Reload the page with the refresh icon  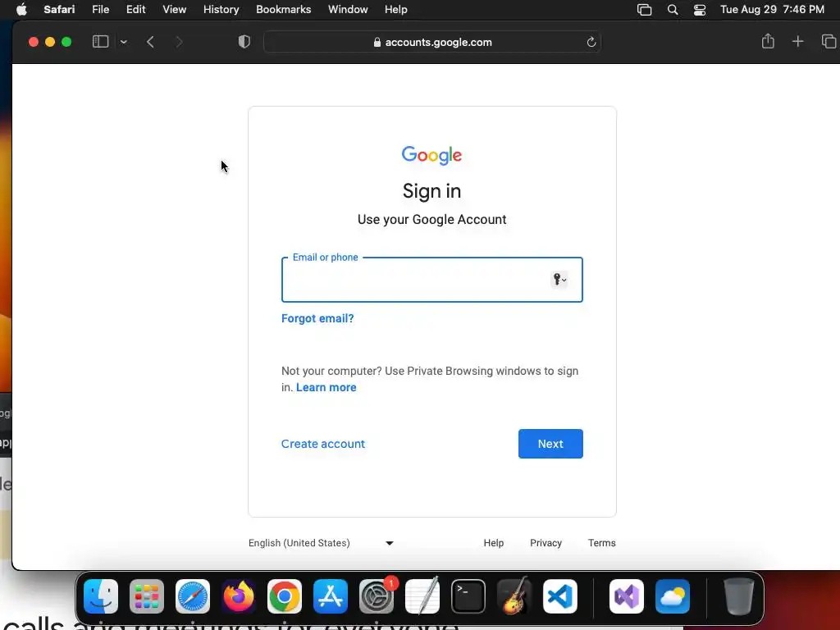(x=591, y=42)
